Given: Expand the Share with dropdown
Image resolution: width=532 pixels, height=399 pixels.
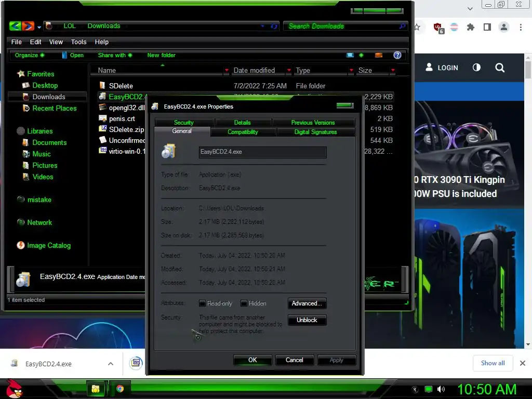Looking at the screenshot, I should pos(115,55).
